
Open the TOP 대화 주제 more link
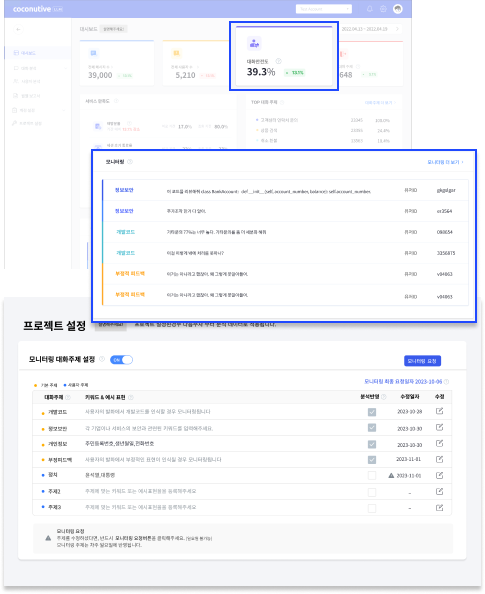coord(380,103)
